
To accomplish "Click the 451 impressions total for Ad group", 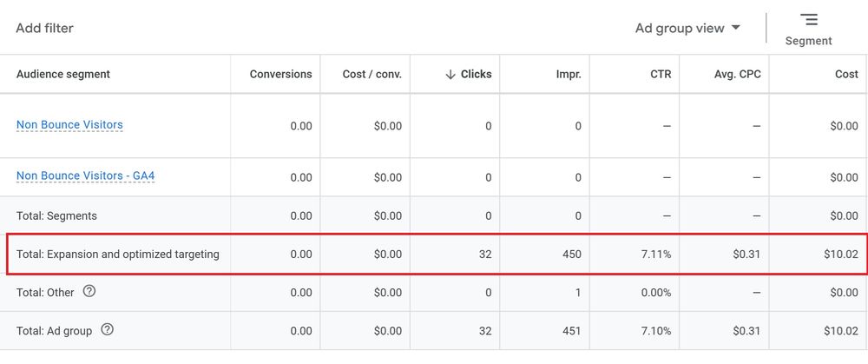I will 571,330.
